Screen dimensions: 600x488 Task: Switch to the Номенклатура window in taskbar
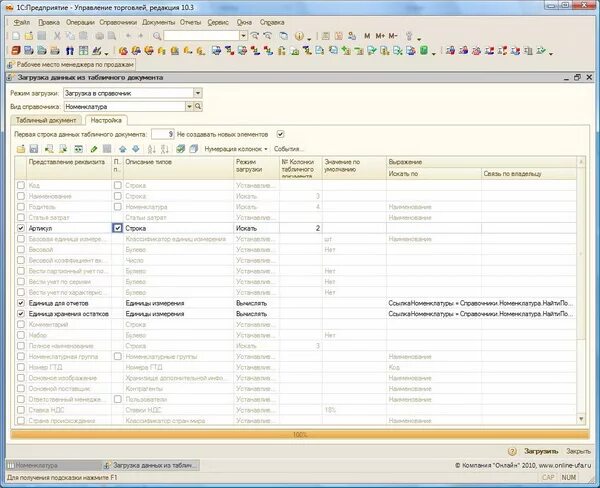point(54,465)
